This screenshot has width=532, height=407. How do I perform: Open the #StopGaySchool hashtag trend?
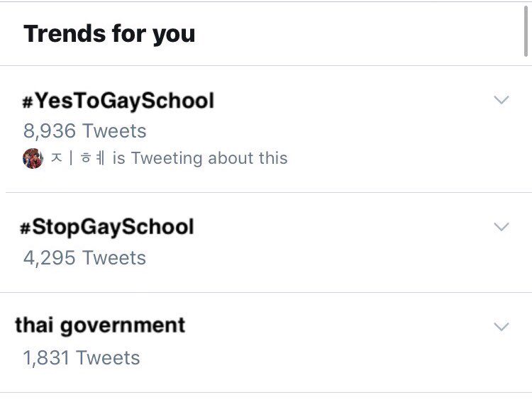point(109,227)
